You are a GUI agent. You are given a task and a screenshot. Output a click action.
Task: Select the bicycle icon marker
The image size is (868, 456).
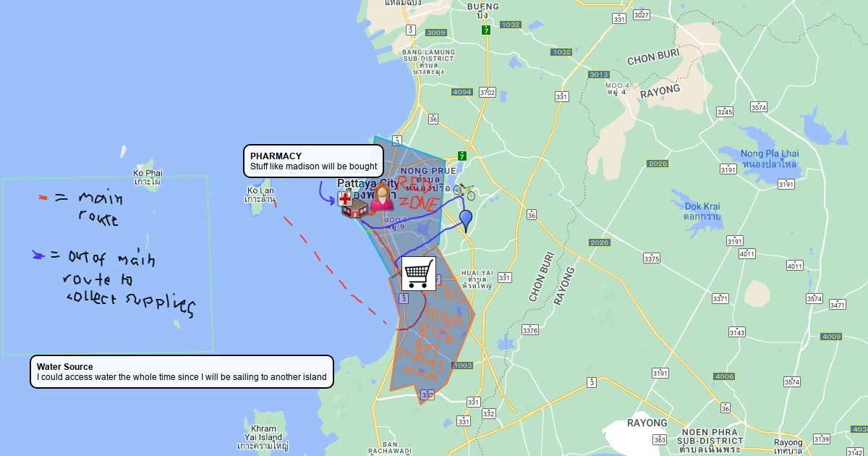click(464, 191)
